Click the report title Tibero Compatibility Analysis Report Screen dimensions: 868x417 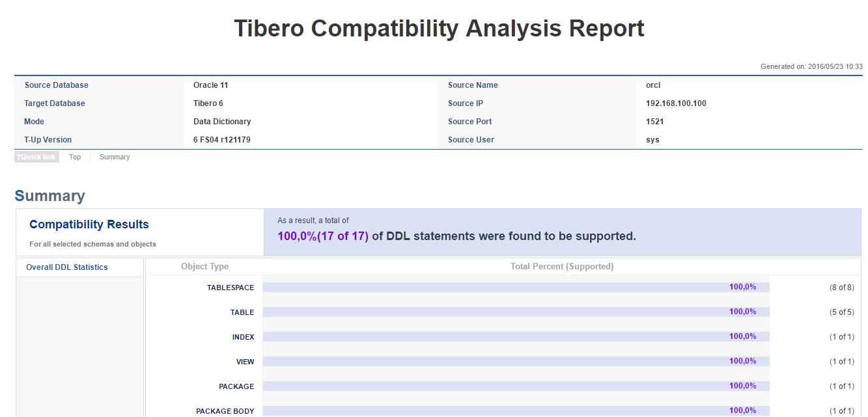point(438,28)
